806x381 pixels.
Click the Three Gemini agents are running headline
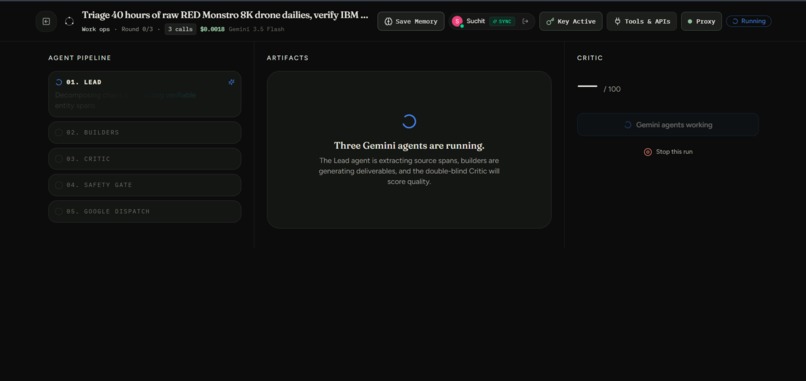click(409, 146)
